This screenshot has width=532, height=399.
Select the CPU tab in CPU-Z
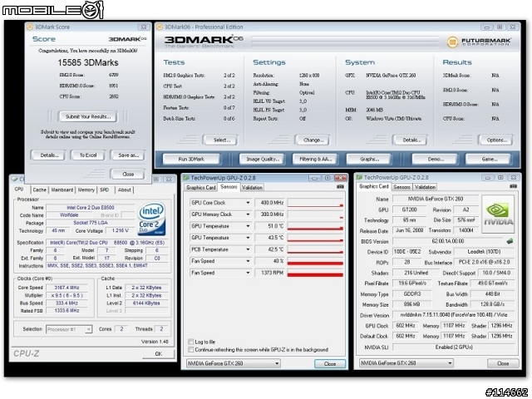(x=19, y=189)
